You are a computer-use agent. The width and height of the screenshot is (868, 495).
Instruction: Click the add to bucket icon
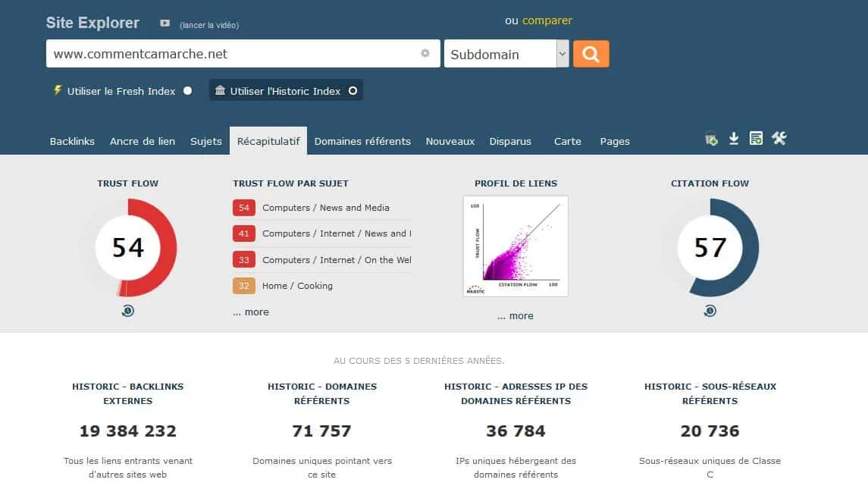click(711, 139)
